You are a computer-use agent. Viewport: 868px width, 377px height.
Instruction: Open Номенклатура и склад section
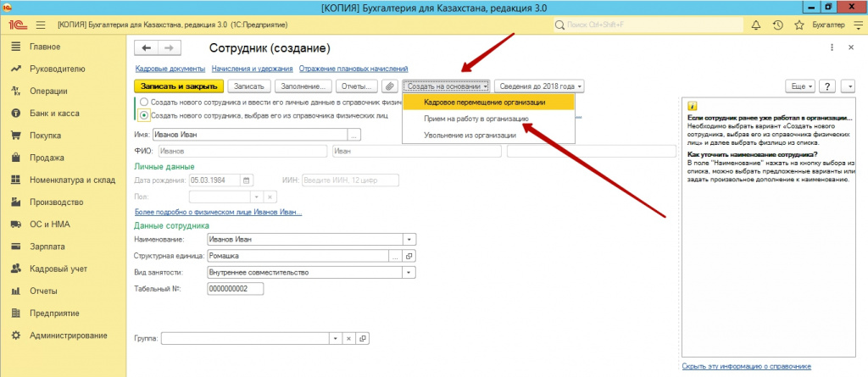pyautogui.click(x=73, y=180)
